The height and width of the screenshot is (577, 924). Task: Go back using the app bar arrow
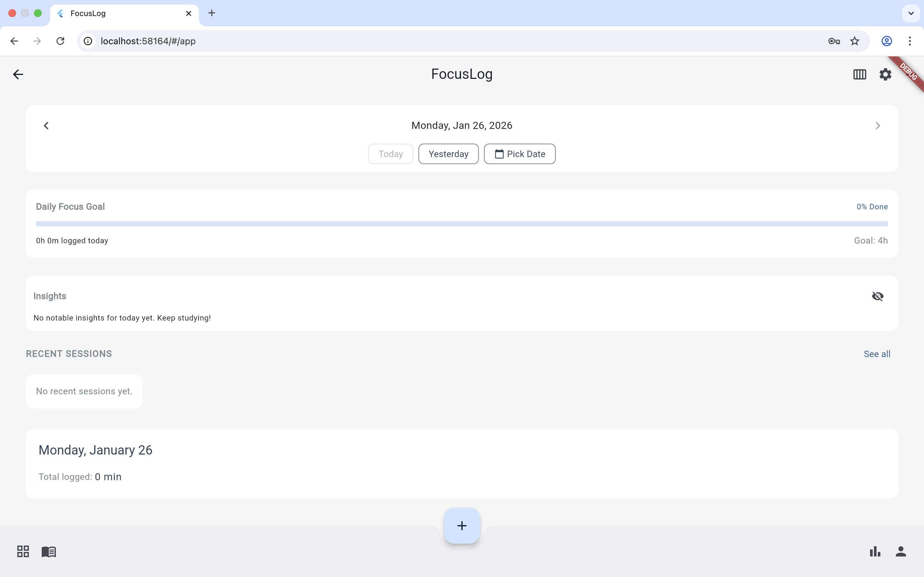[x=18, y=74]
